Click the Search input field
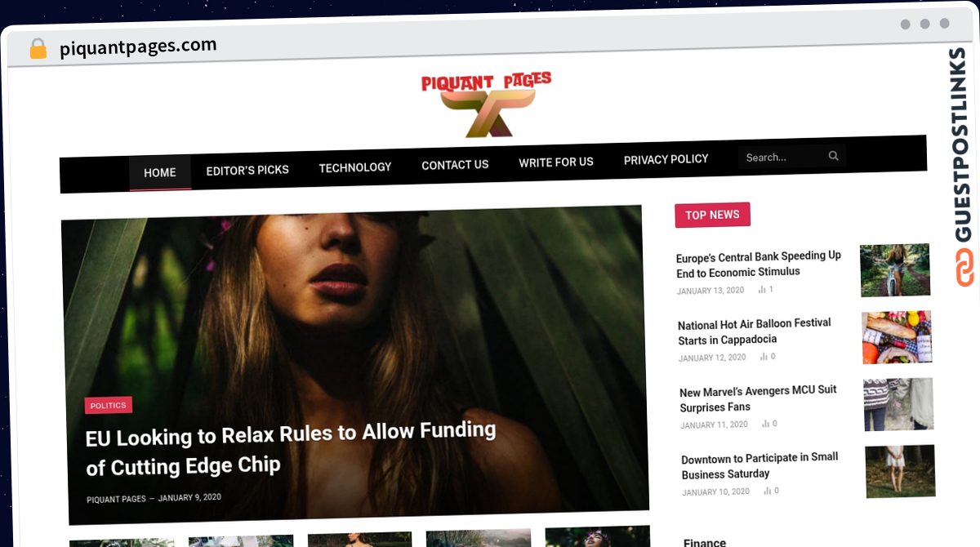Image resolution: width=980 pixels, height=547 pixels. click(782, 157)
